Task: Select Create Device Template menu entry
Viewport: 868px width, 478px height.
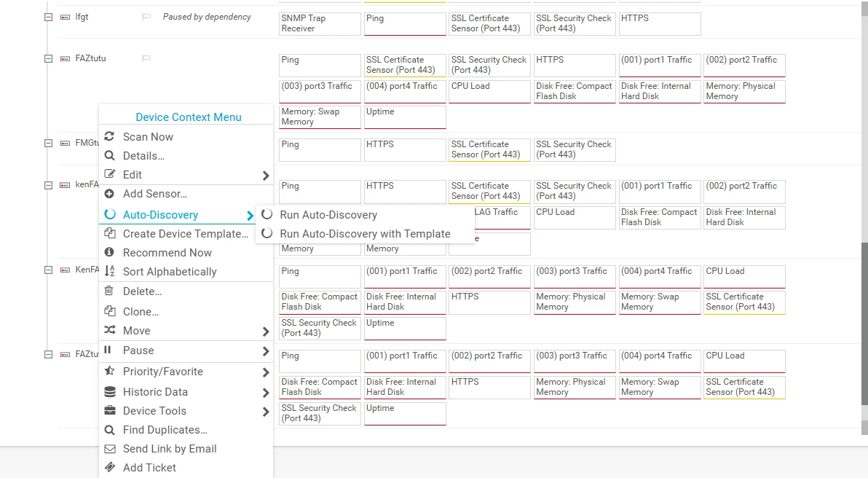Action: click(x=186, y=234)
